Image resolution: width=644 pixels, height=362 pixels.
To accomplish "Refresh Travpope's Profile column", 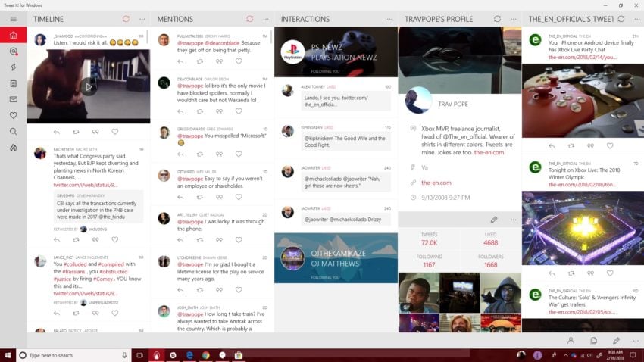I will coord(497,19).
